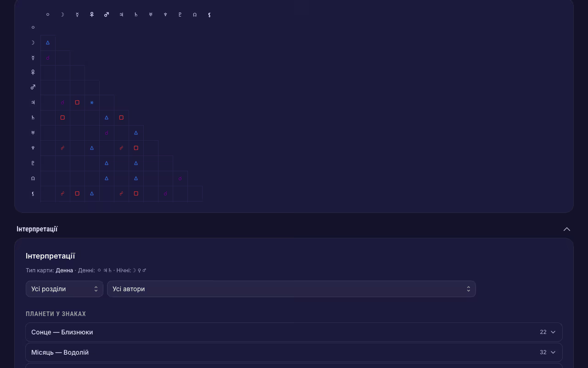Screen dimensions: 588x368
Task: Click the Node-Pluto conjunction aspect symbol
Action: tap(180, 178)
